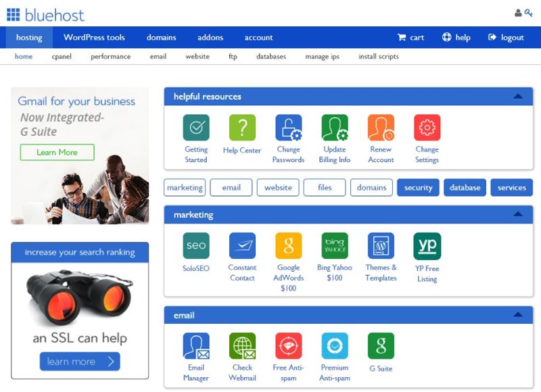This screenshot has height=392, width=541.
Task: Toggle the services filter button
Action: click(x=512, y=187)
